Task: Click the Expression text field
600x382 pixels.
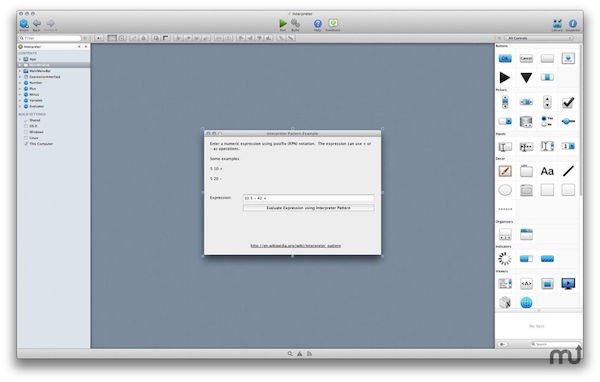Action: (308, 198)
